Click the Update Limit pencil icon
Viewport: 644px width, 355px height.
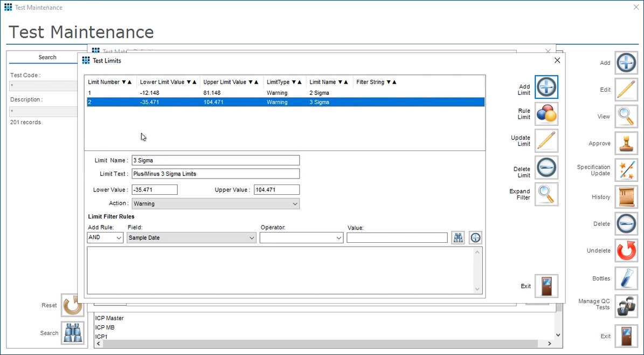(x=546, y=141)
